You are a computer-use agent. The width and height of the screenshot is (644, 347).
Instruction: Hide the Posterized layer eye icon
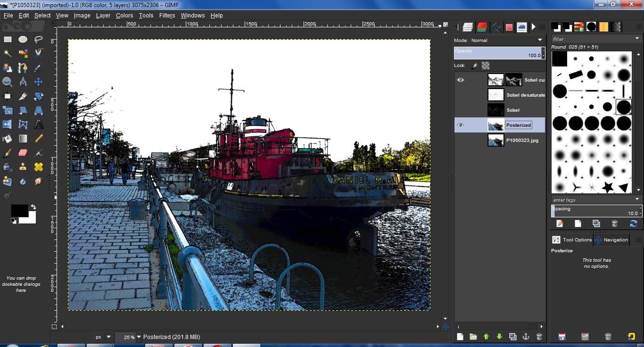pyautogui.click(x=461, y=125)
